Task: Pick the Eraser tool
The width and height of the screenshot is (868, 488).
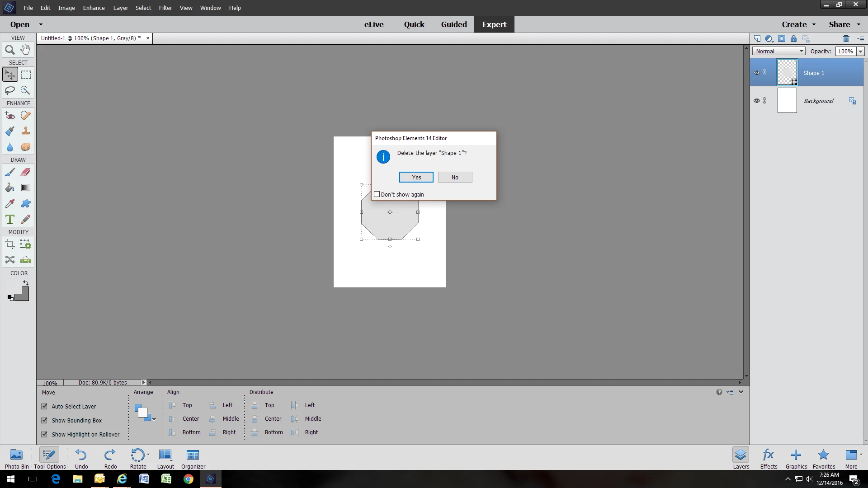Action: [26, 172]
